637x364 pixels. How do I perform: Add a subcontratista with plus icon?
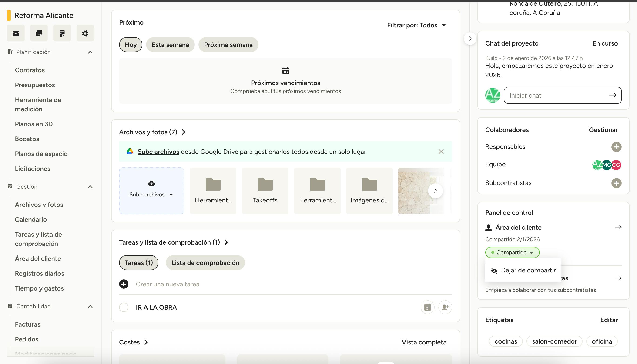click(616, 183)
